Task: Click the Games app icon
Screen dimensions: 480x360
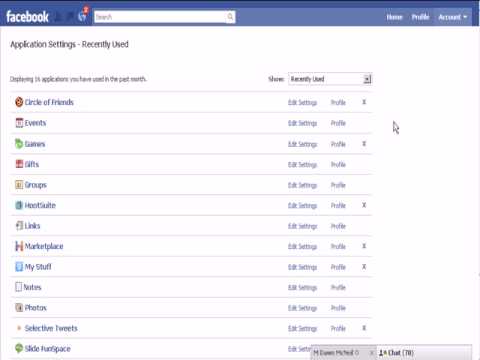Action: (x=19, y=144)
